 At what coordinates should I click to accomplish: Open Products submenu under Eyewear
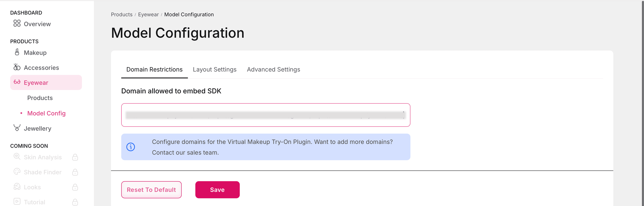[x=40, y=98]
